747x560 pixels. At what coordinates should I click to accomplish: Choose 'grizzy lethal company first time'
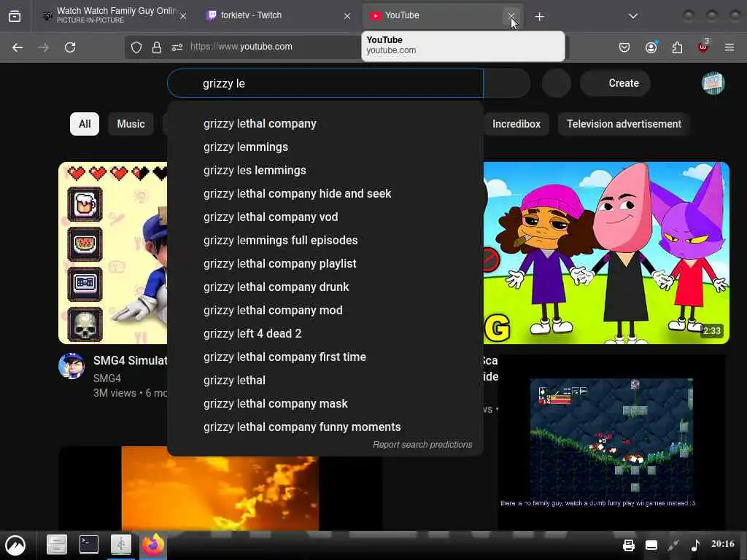point(325,357)
